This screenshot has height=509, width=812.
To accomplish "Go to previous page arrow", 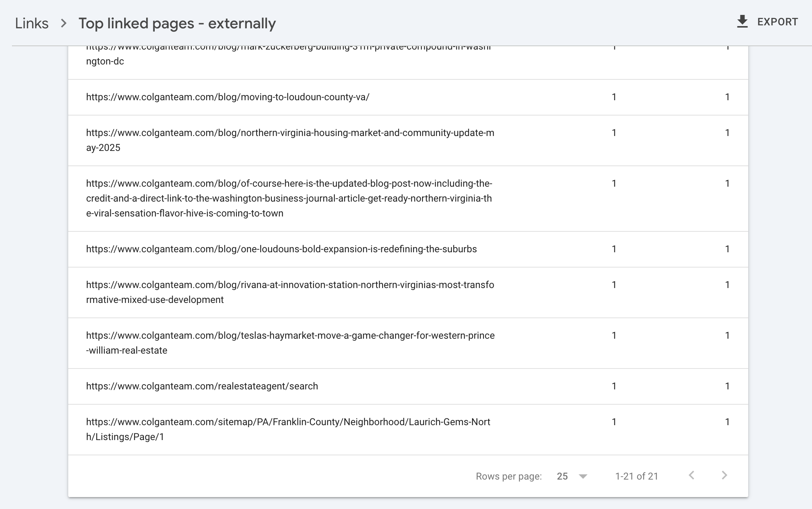I will pyautogui.click(x=692, y=475).
